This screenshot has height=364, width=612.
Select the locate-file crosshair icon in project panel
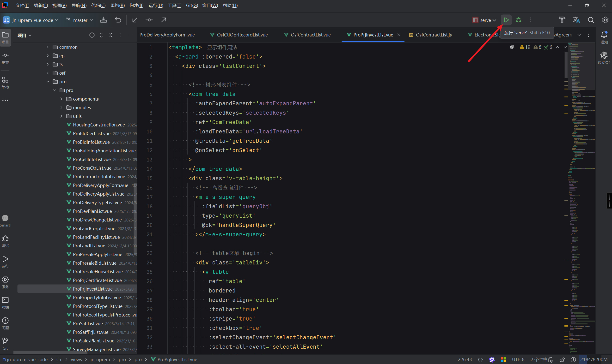92,35
